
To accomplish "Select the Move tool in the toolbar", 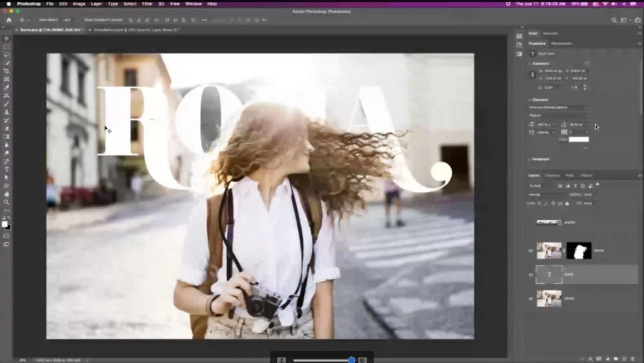I will click(x=6, y=38).
